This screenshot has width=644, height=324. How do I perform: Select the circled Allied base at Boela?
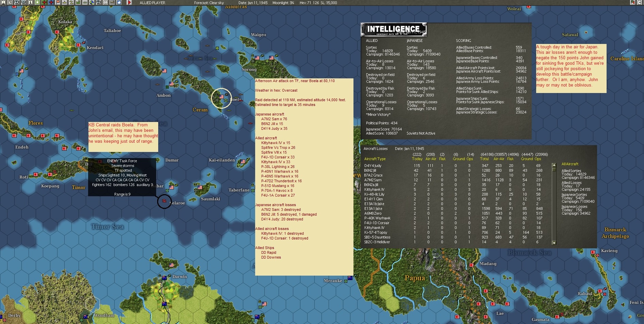tap(221, 97)
